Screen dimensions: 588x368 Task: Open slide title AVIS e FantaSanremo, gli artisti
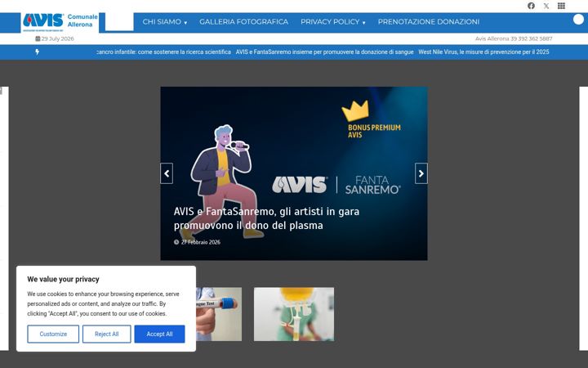[266, 218]
